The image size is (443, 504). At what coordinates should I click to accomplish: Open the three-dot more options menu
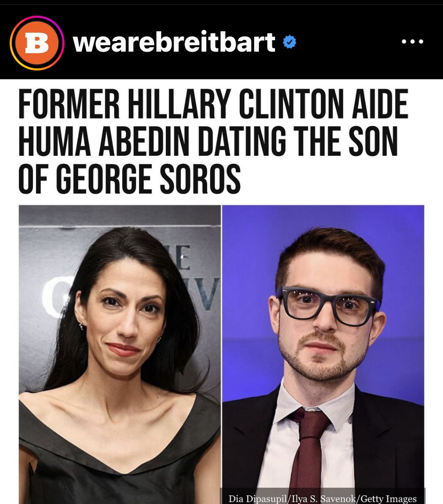413,42
